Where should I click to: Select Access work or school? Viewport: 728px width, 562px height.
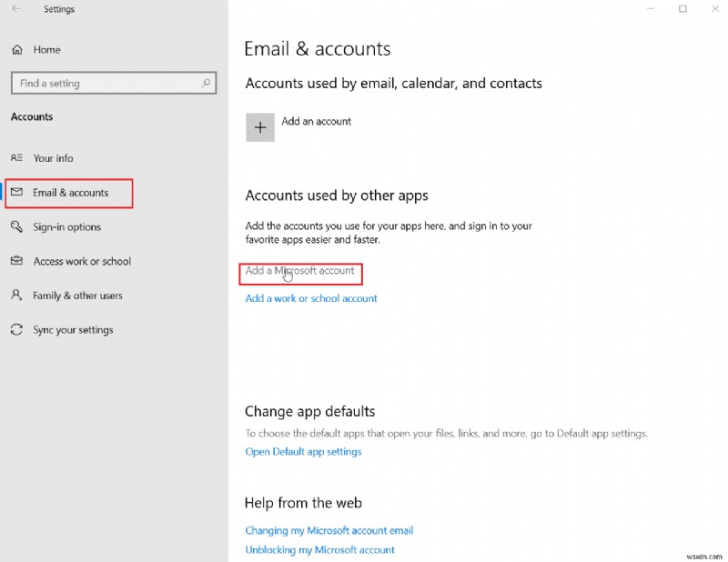click(82, 261)
